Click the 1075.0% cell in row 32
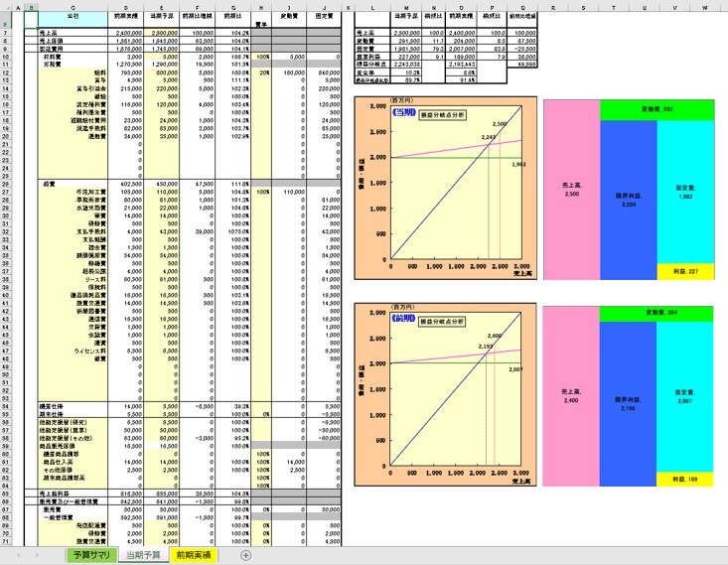Viewport: 728px width, 565px height. point(233,231)
